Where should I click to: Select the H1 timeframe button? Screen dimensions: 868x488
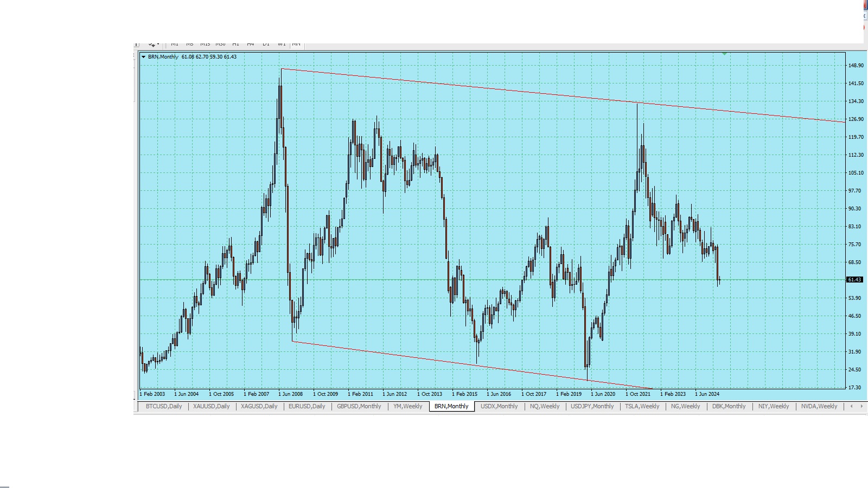click(x=235, y=44)
